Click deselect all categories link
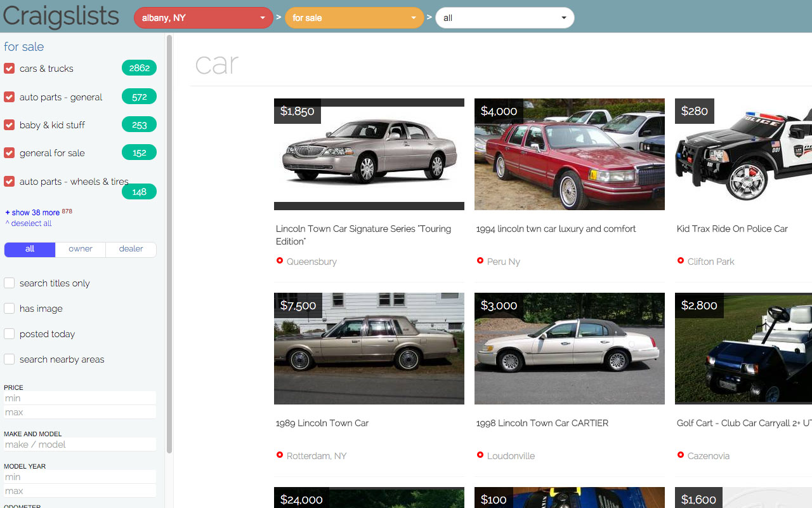This screenshot has height=508, width=812. click(29, 224)
